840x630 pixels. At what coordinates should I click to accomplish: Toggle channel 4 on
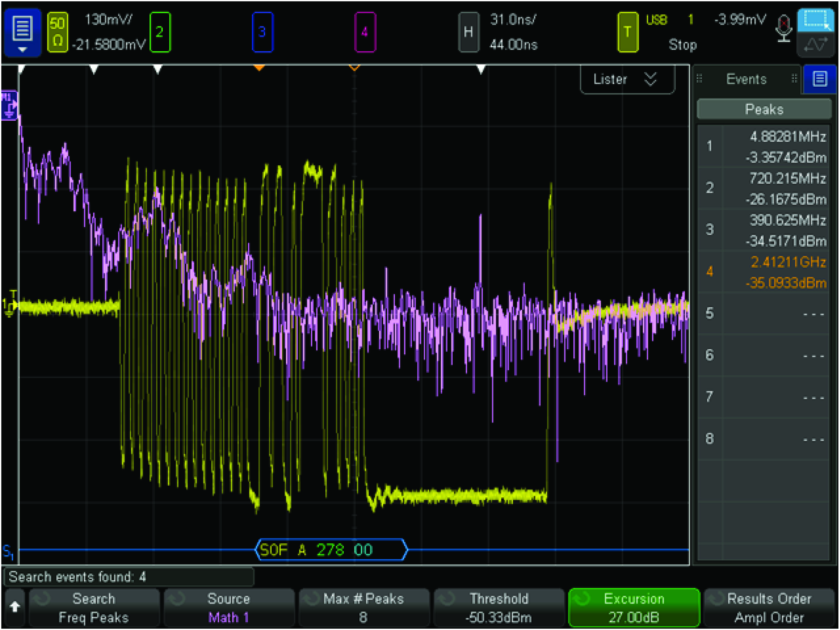click(x=365, y=32)
